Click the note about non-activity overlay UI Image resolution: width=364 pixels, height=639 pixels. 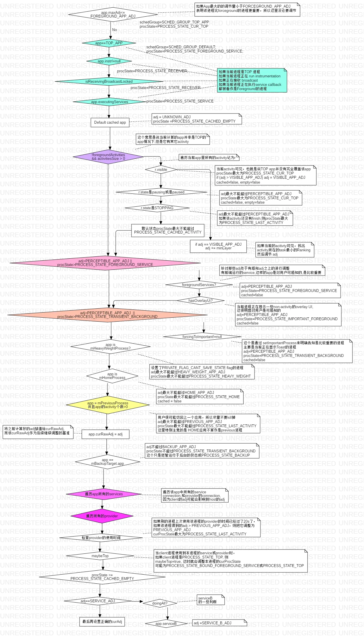(288, 315)
